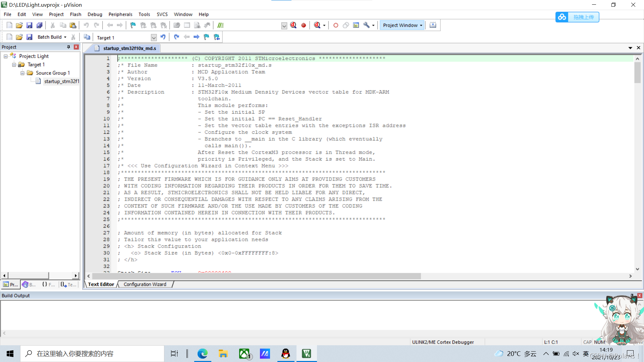
Task: Click 拔机上传 button top right
Action: 577,17
